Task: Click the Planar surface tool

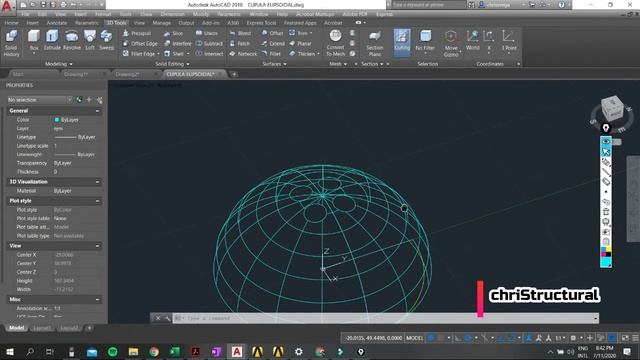Action: [300, 43]
